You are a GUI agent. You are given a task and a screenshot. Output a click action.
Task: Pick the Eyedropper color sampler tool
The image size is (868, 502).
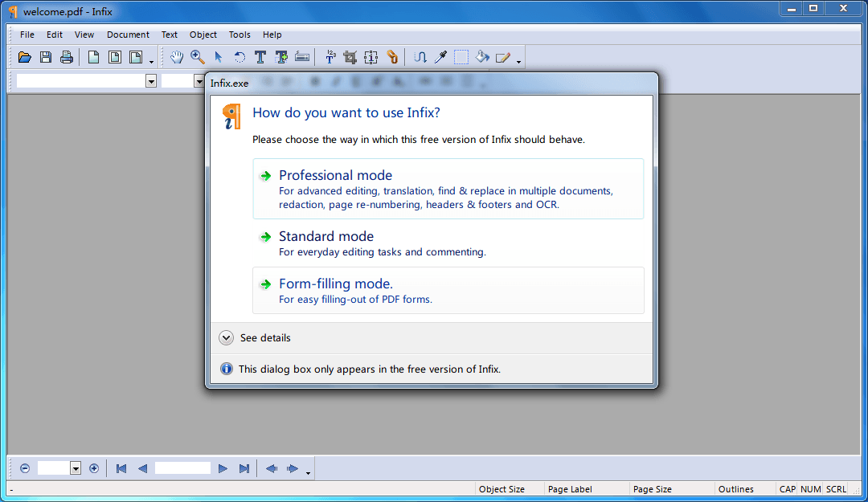(440, 57)
